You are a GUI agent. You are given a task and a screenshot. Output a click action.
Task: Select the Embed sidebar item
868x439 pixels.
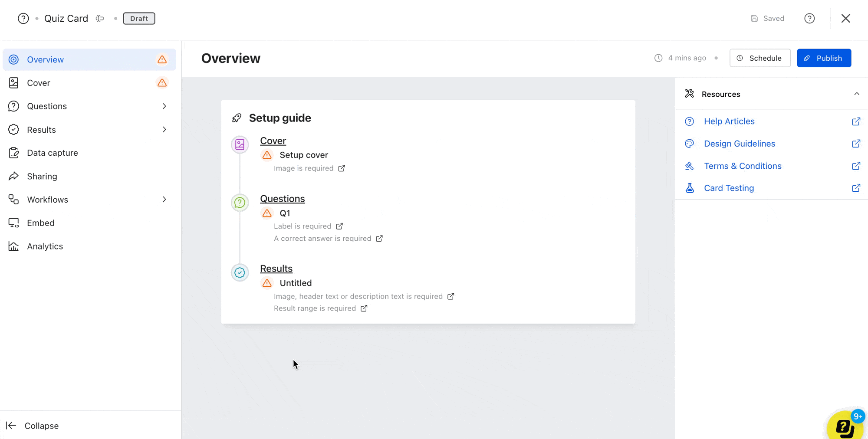click(x=40, y=223)
